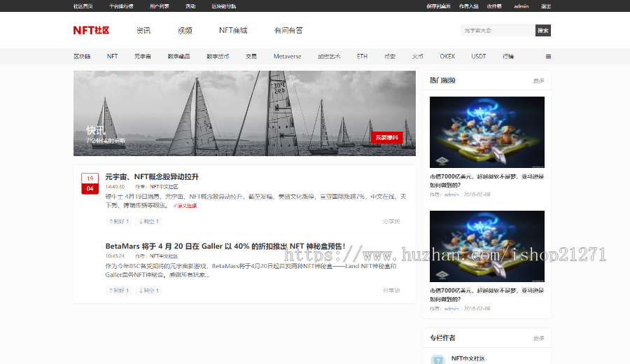Open first video title 市值7000亿美元
Image resolution: width=630 pixels, height=364 pixels.
click(487, 181)
